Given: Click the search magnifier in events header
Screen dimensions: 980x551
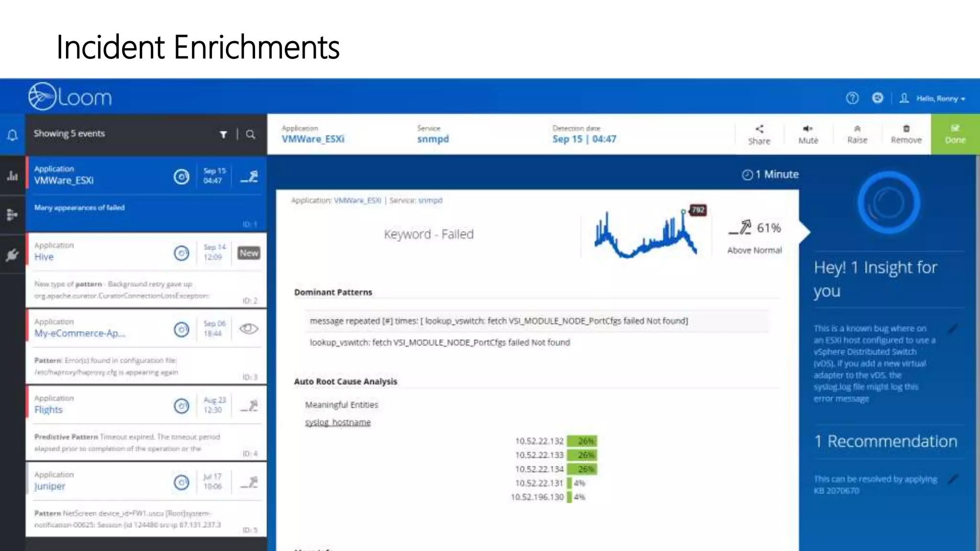Looking at the screenshot, I should 250,134.
